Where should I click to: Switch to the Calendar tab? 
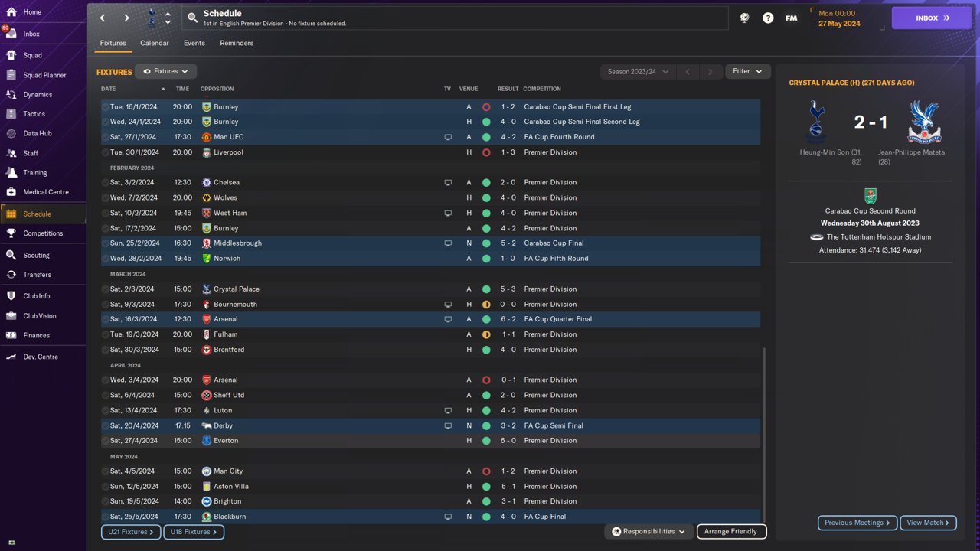pyautogui.click(x=155, y=43)
